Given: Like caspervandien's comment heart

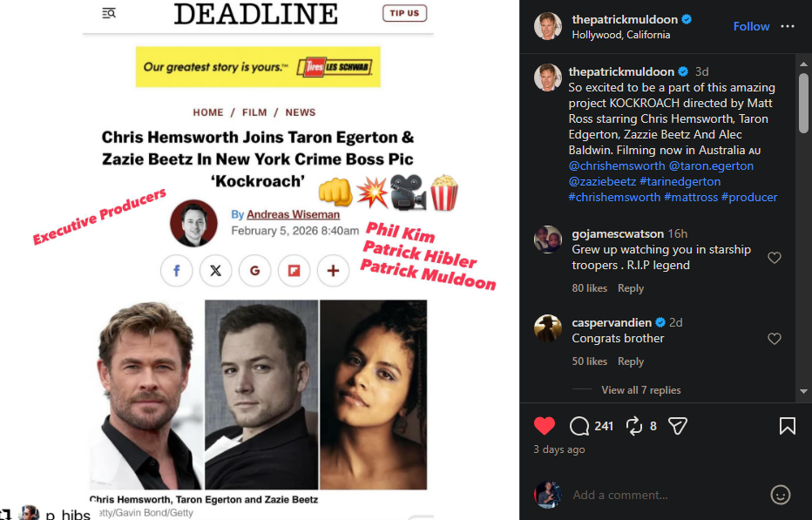Looking at the screenshot, I should tap(775, 339).
